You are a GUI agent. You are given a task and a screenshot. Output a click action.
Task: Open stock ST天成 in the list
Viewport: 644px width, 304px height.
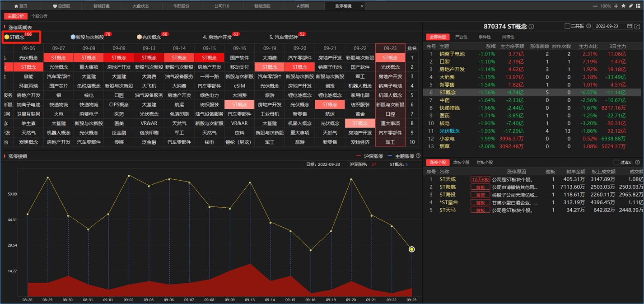click(x=448, y=179)
